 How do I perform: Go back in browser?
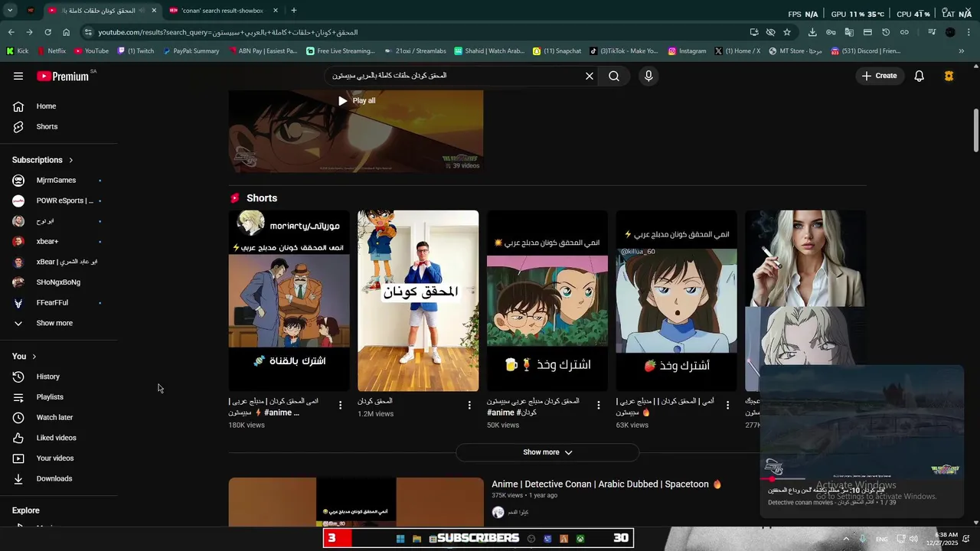[x=11, y=32]
